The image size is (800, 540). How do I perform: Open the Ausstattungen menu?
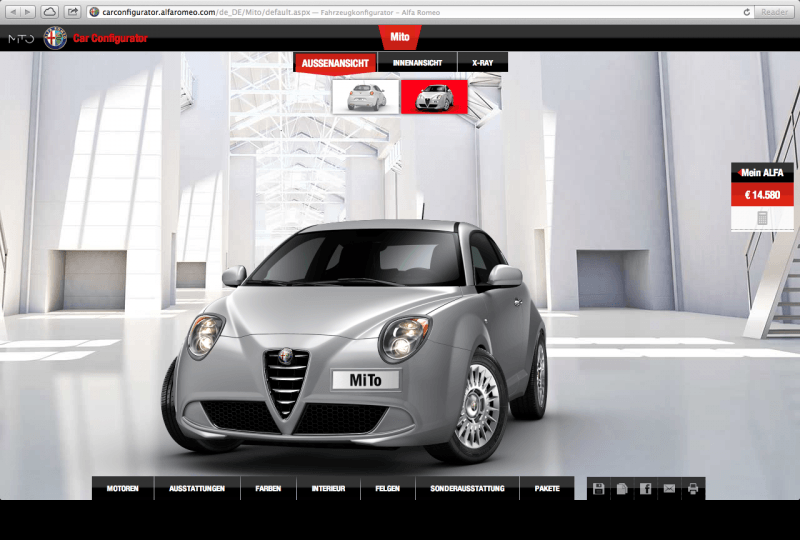pyautogui.click(x=197, y=488)
